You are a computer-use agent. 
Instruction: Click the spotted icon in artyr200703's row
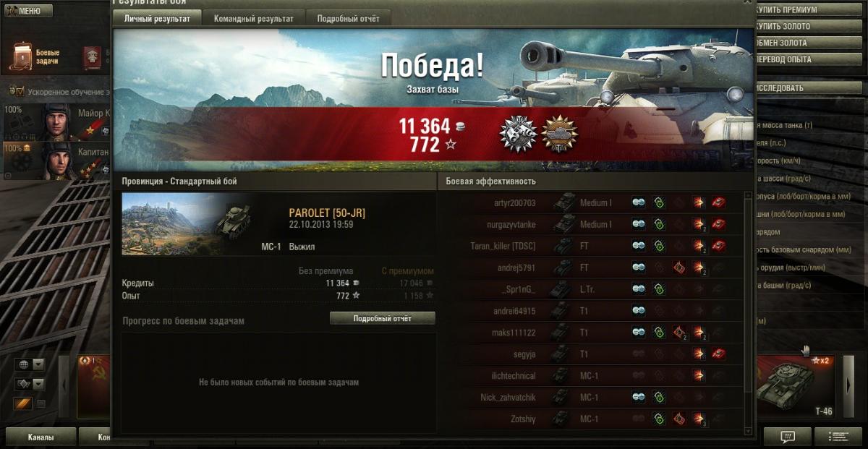(x=639, y=202)
